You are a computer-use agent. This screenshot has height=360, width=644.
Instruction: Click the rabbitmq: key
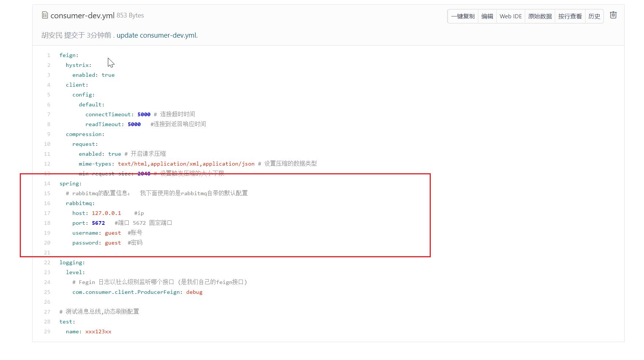(x=80, y=203)
